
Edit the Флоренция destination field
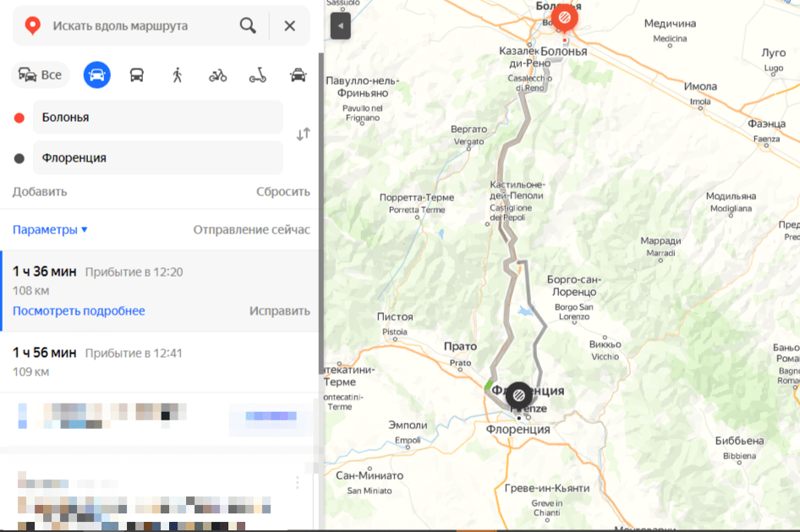pos(157,158)
